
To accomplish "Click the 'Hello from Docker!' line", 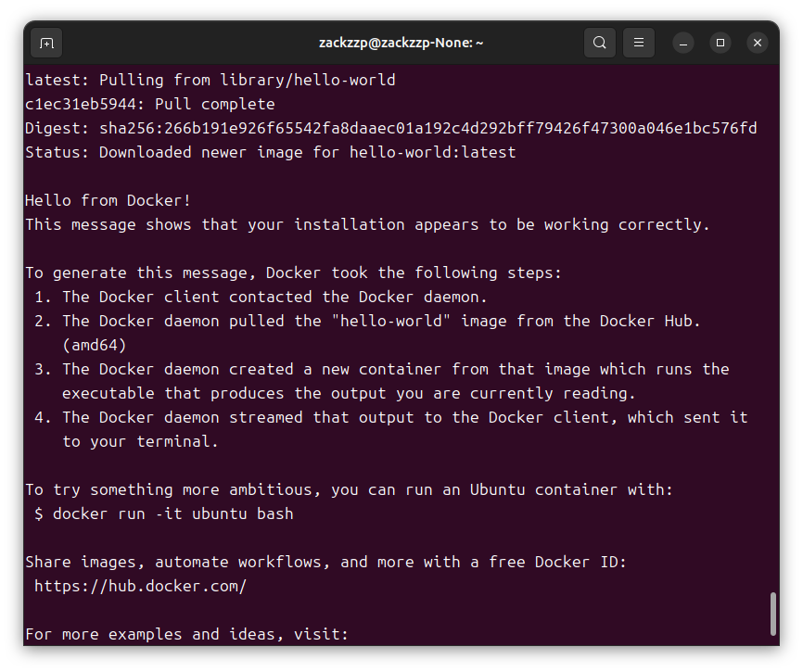I will (x=108, y=200).
